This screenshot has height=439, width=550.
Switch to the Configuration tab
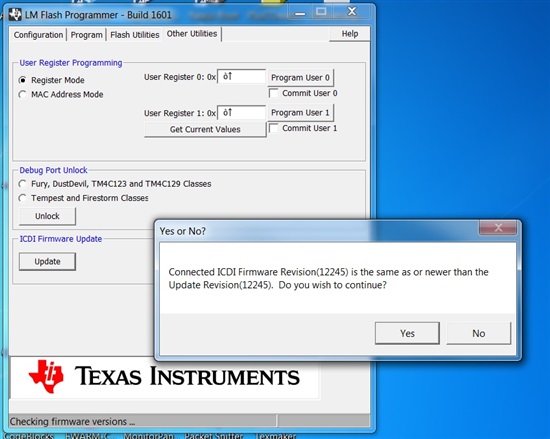click(38, 35)
